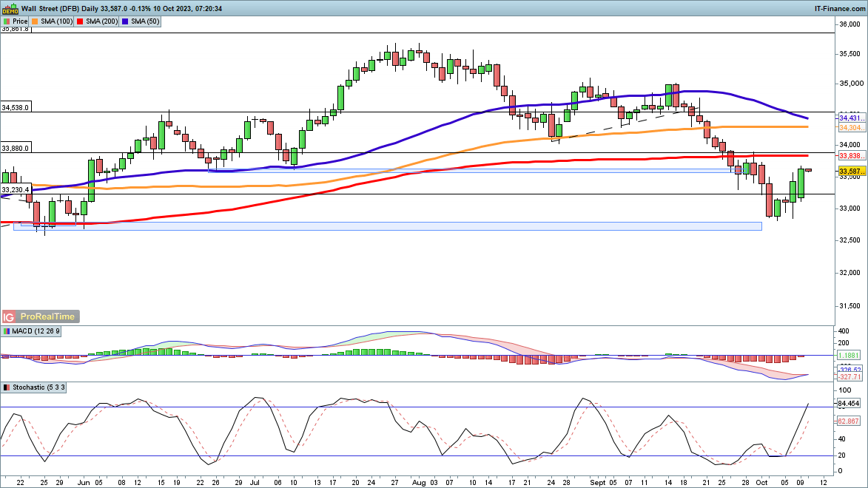Click the DEMO chart icon in title bar

coord(9,8)
